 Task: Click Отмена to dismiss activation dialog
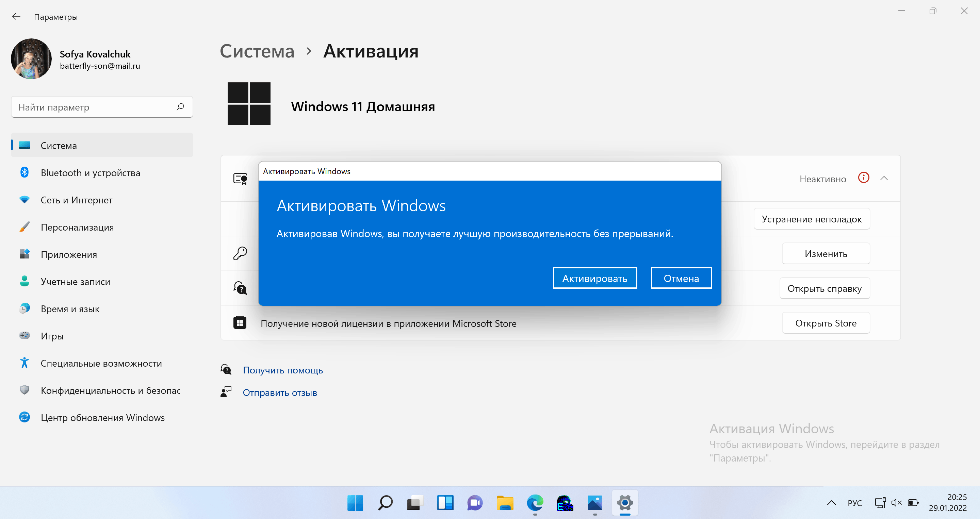(681, 278)
